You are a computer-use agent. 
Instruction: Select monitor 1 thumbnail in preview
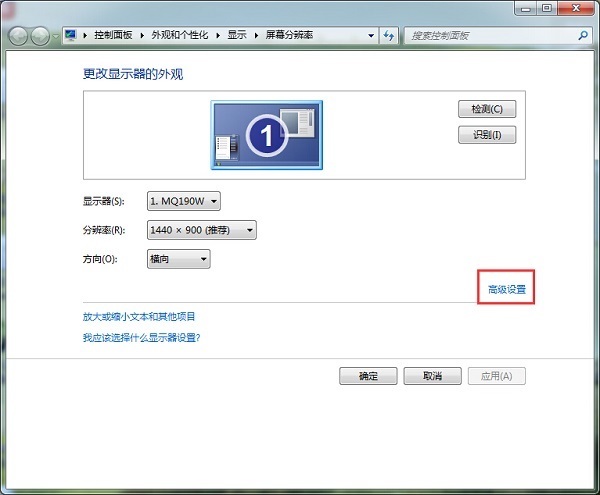[x=267, y=135]
